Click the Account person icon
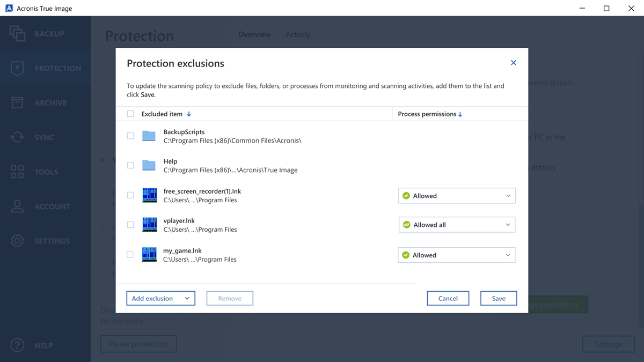Image resolution: width=644 pixels, height=362 pixels. tap(17, 206)
